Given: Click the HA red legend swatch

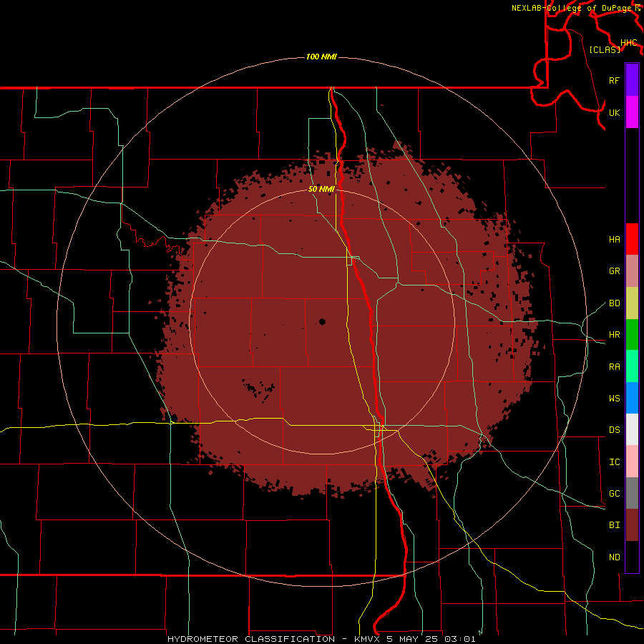Looking at the screenshot, I should (632, 239).
